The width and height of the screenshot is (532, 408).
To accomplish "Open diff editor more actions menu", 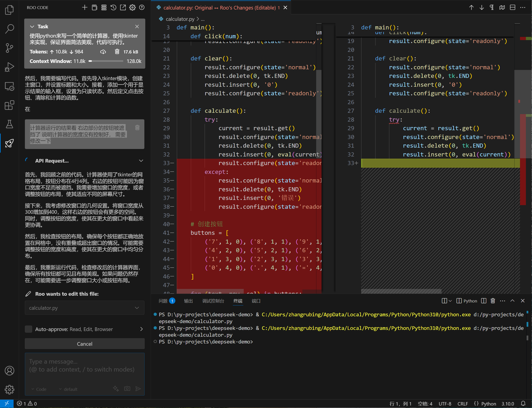I will pos(523,7).
